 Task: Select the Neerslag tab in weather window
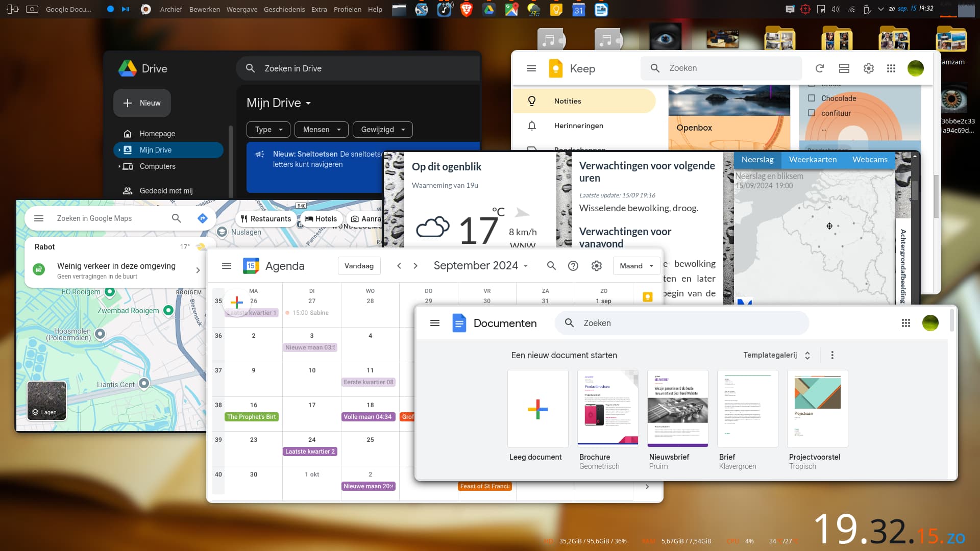[757, 160]
